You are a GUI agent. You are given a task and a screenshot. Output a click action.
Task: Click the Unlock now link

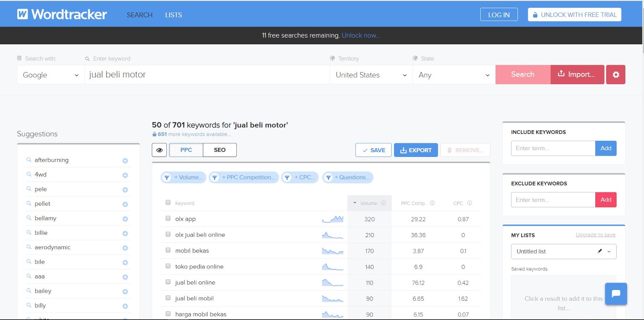click(361, 35)
